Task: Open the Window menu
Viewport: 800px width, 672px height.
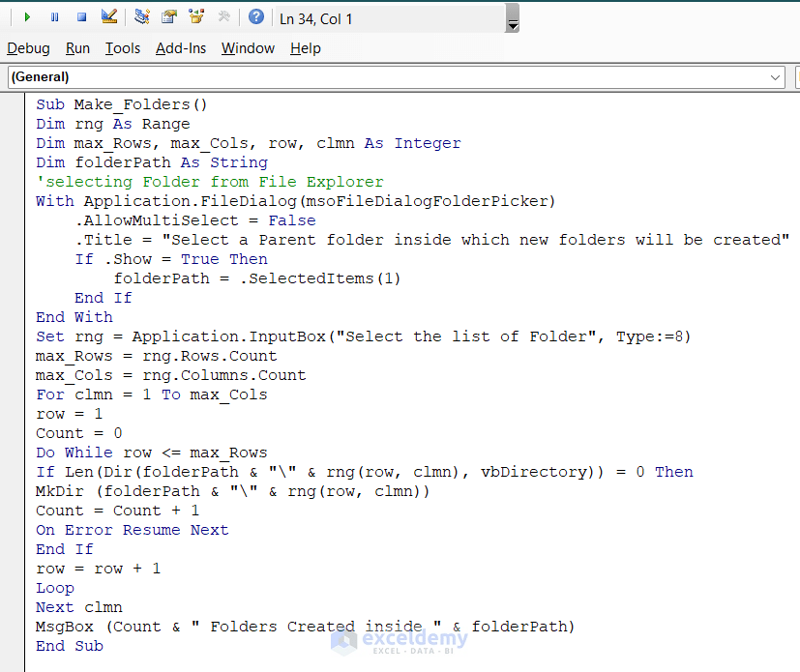Action: [x=248, y=48]
